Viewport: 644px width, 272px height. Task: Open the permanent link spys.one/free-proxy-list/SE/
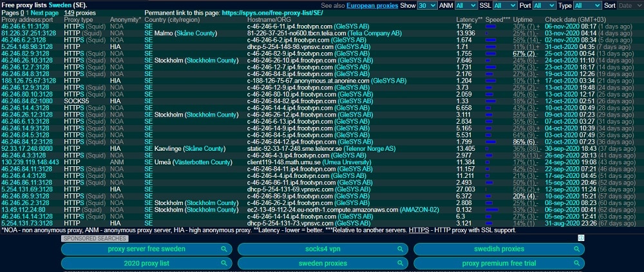(x=272, y=13)
